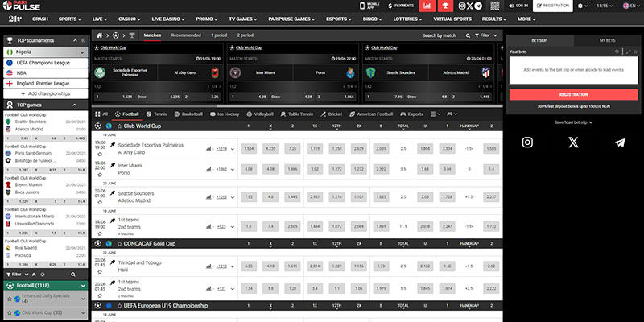This screenshot has height=322, width=644.
Task: Favorite the Palmeiras vs Al Ahly match star
Action: (x=99, y=155)
